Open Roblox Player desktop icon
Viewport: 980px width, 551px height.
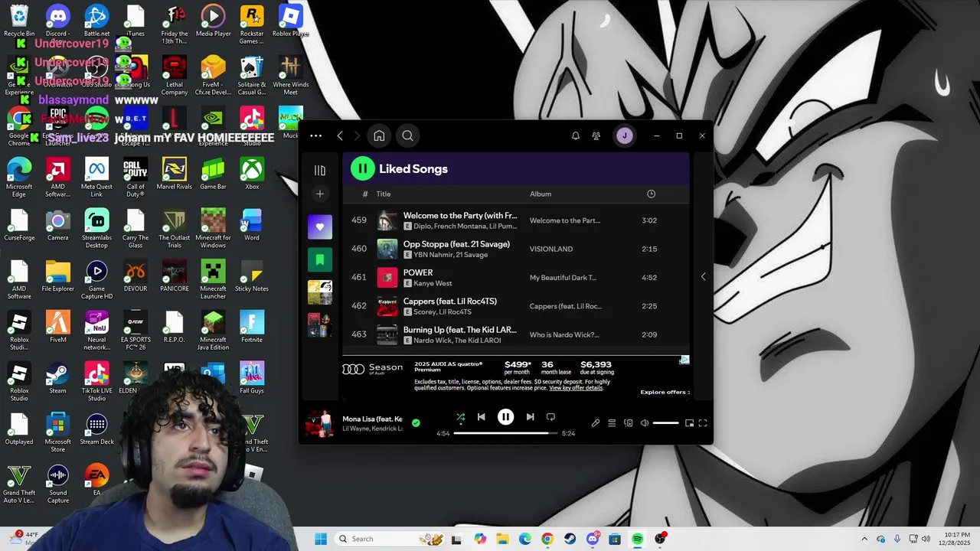290,21
